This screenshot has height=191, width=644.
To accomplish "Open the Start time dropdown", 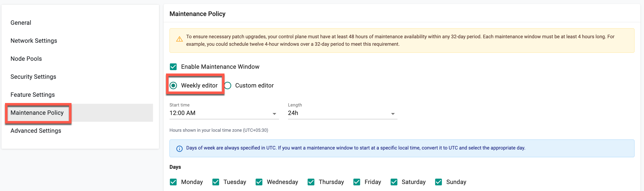I will point(224,113).
